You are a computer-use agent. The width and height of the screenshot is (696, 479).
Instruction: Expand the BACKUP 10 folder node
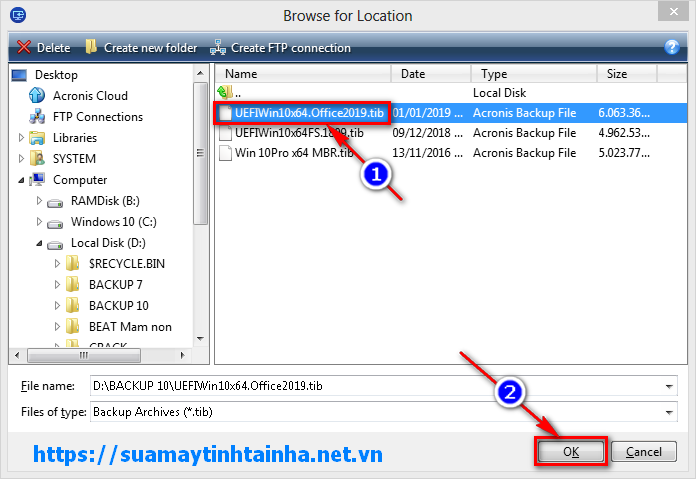point(57,305)
